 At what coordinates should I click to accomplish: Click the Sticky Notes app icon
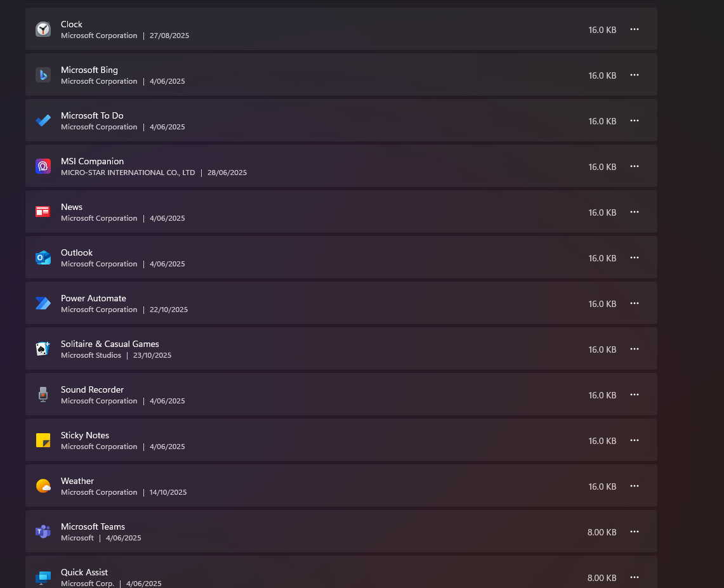tap(43, 440)
